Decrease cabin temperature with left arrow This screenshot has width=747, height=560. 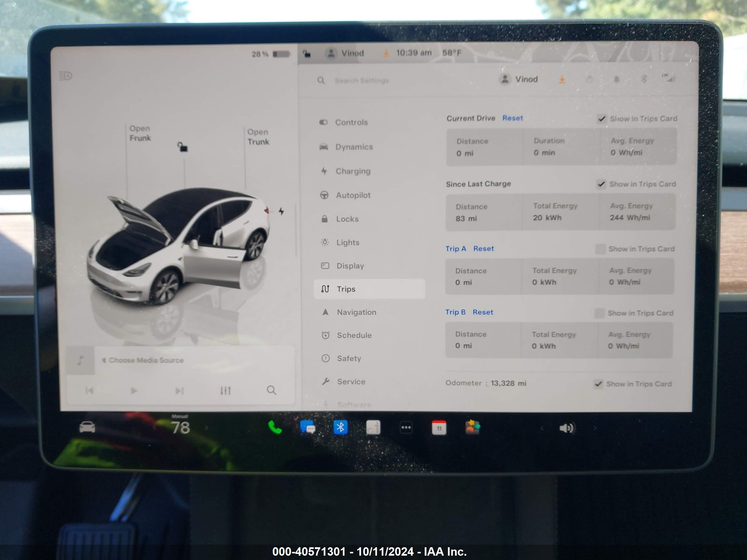click(x=154, y=428)
